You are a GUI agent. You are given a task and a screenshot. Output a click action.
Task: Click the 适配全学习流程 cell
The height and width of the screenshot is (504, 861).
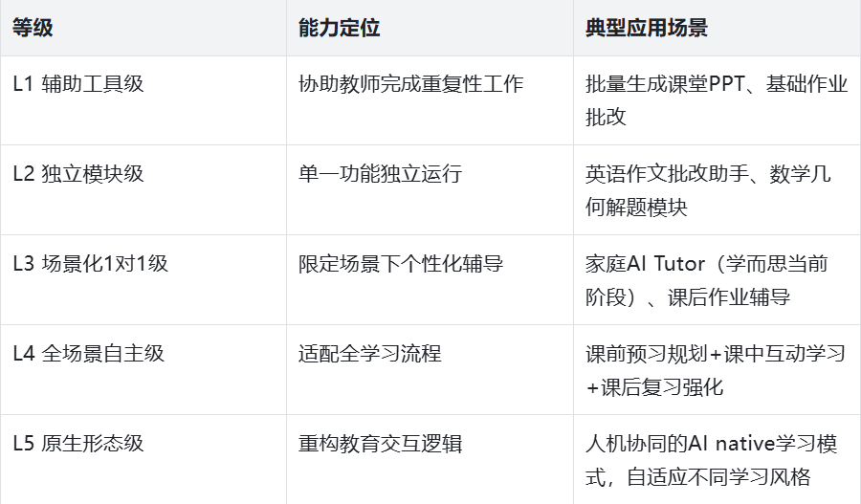(x=369, y=353)
